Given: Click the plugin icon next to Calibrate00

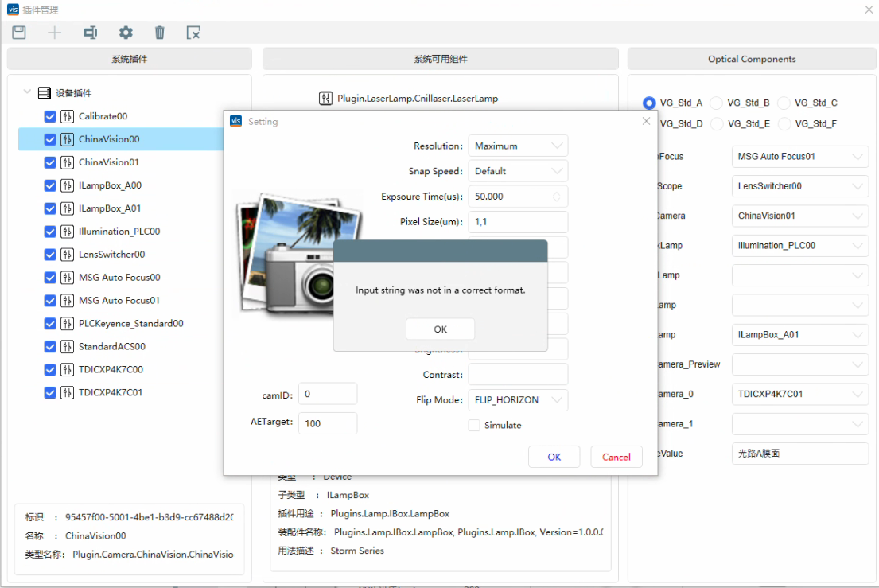Looking at the screenshot, I should pyautogui.click(x=68, y=116).
